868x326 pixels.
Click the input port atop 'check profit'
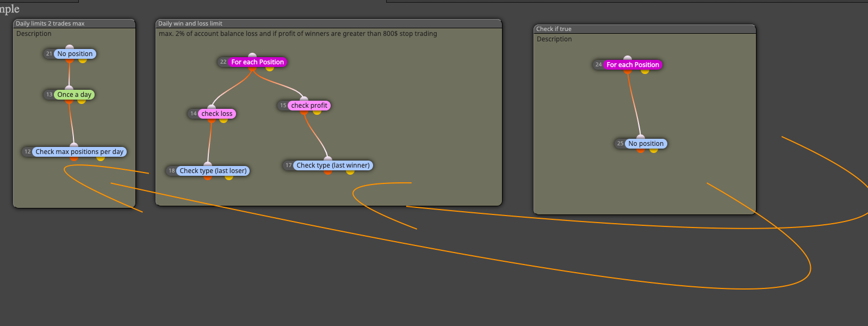point(304,99)
